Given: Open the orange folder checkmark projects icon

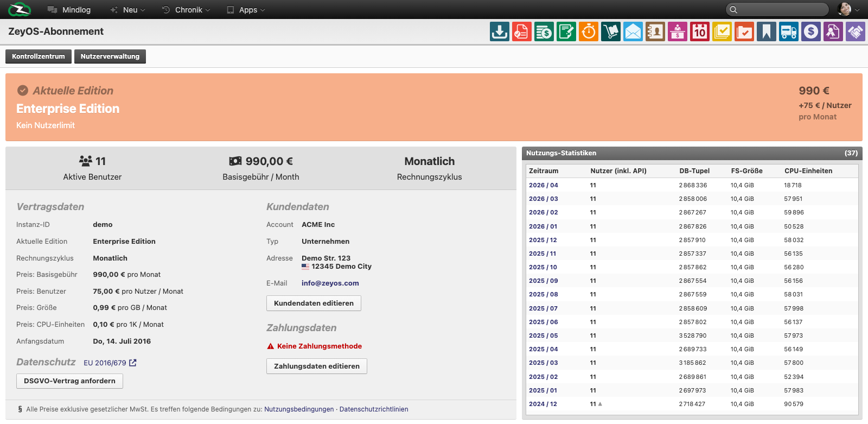Looking at the screenshot, I should point(744,31).
